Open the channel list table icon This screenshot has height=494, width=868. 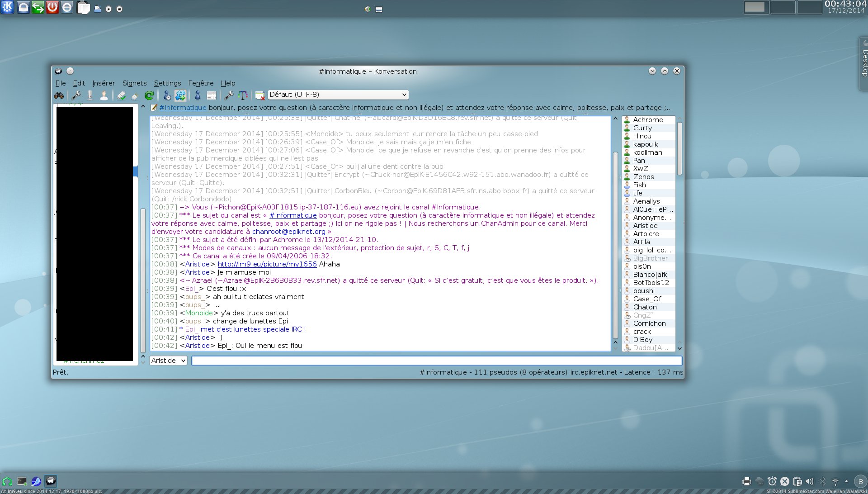(x=211, y=95)
